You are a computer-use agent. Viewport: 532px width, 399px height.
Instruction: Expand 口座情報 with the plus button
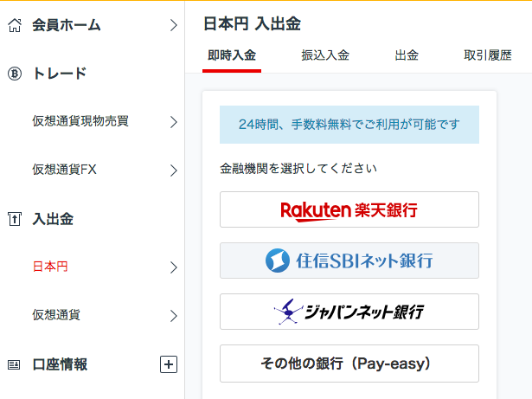pyautogui.click(x=169, y=364)
